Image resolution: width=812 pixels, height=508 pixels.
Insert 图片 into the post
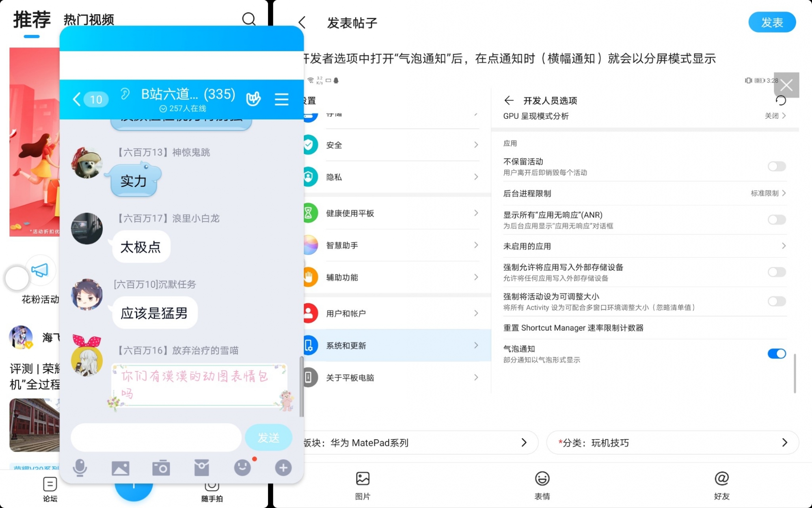coord(363,486)
